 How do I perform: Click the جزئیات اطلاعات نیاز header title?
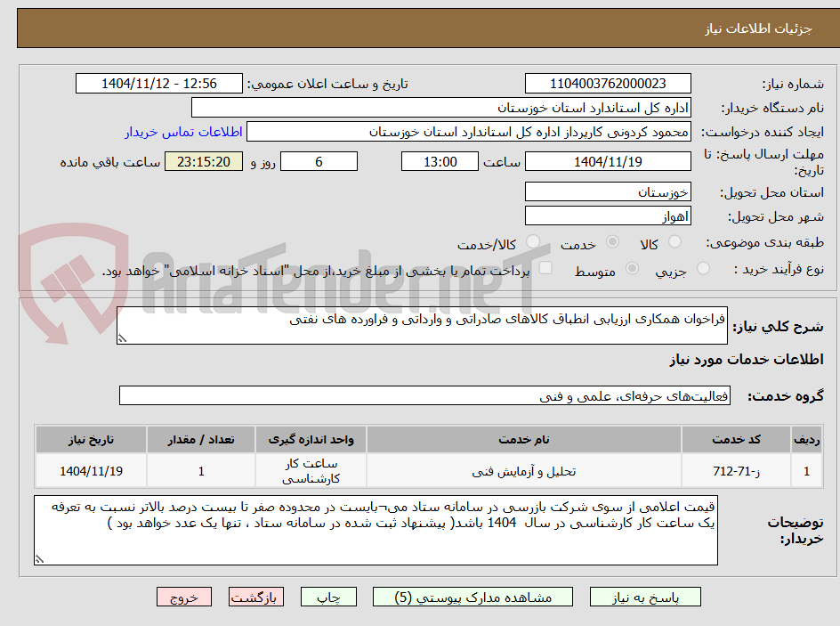click(758, 28)
